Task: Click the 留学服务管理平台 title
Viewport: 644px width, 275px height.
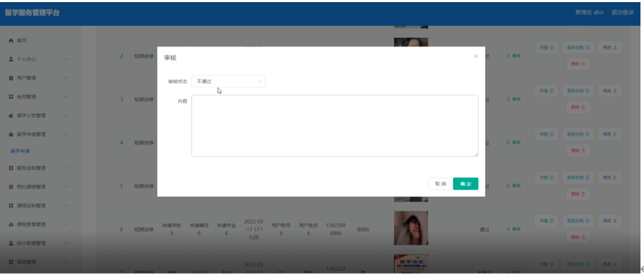Action: [x=32, y=13]
